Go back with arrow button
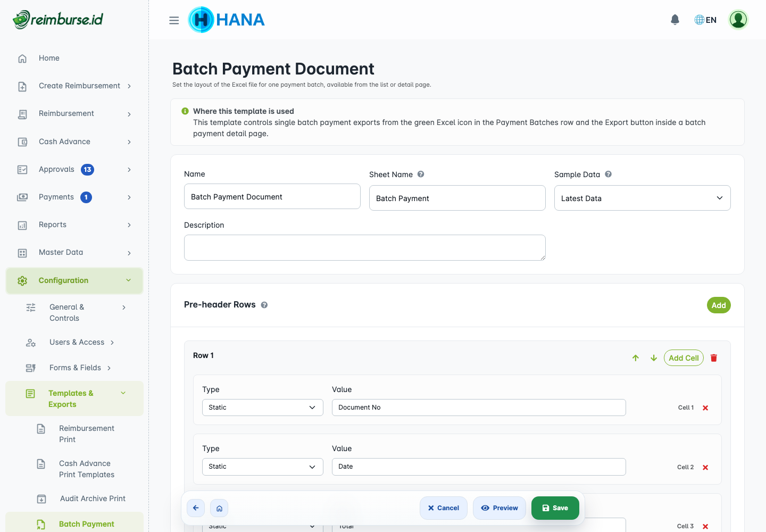The width and height of the screenshot is (766, 532). [196, 508]
